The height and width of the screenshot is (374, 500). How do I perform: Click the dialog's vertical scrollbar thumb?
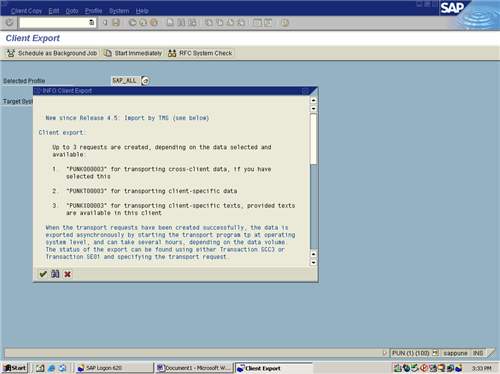(313, 139)
